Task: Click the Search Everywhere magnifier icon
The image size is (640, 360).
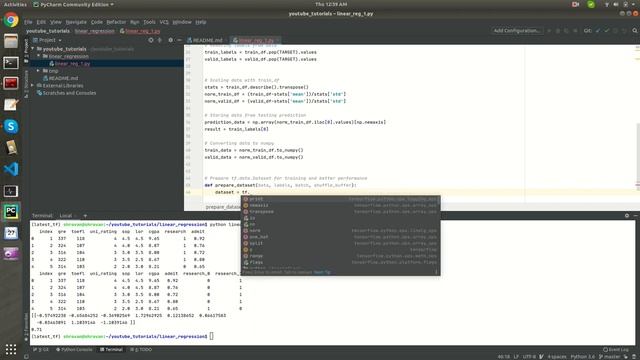Action: [635, 31]
